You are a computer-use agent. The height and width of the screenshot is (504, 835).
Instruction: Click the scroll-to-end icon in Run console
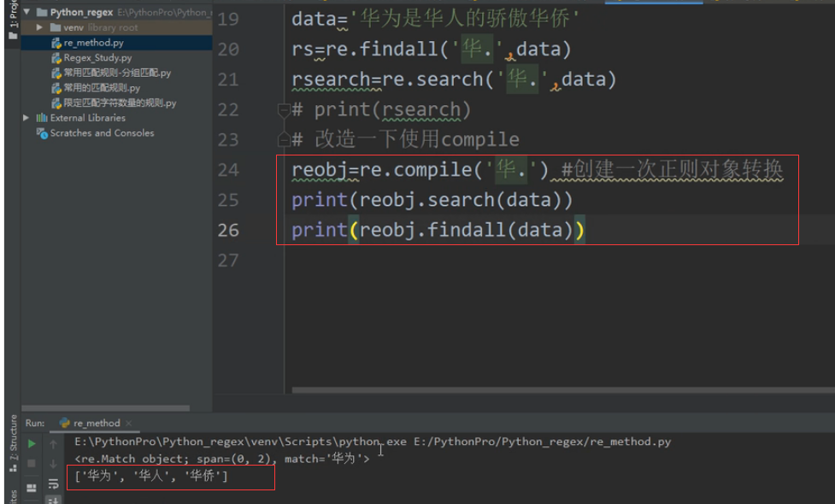pyautogui.click(x=53, y=501)
